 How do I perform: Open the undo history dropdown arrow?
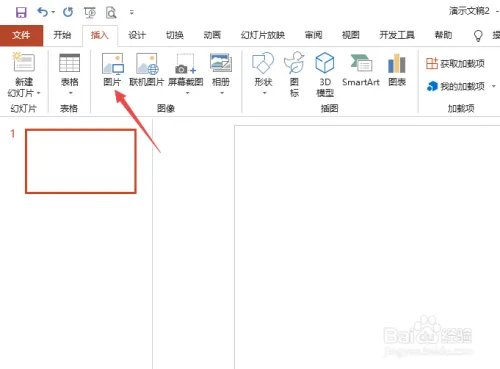53,13
